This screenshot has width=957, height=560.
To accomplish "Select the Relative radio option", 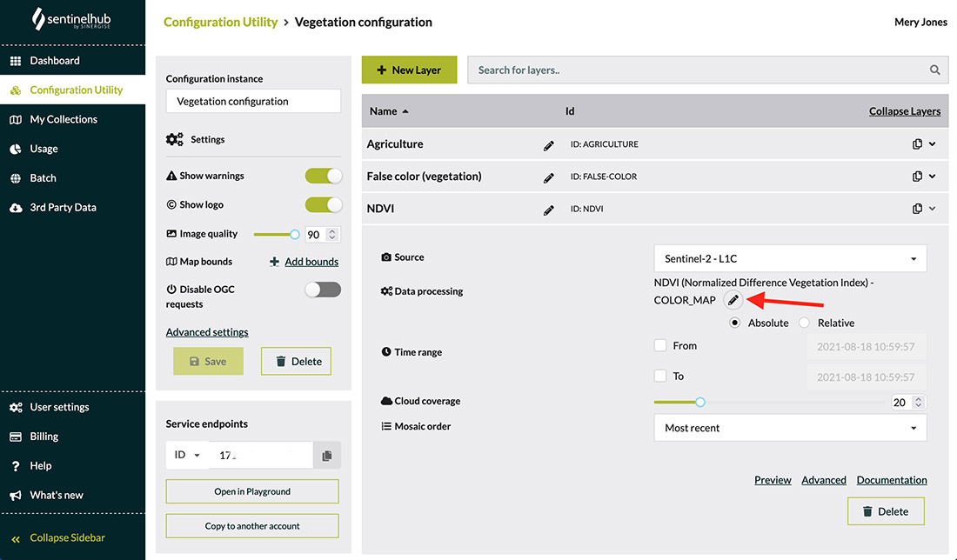I will pyautogui.click(x=805, y=323).
